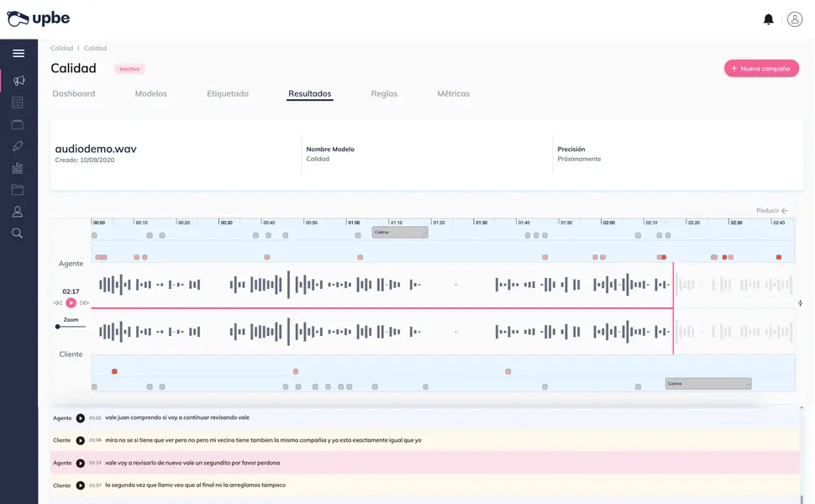This screenshot has height=504, width=815.
Task: Toggle the hamburger menu at sidebar top
Action: (x=18, y=52)
